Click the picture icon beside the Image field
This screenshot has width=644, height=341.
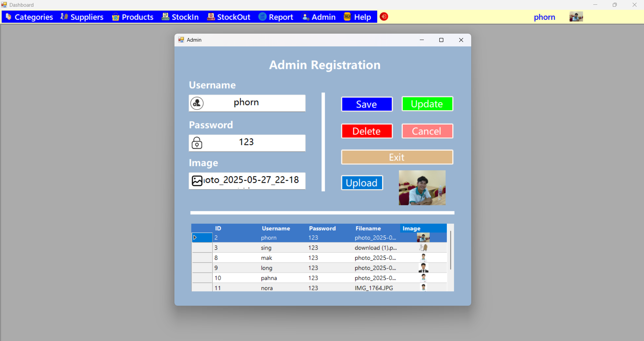197,181
